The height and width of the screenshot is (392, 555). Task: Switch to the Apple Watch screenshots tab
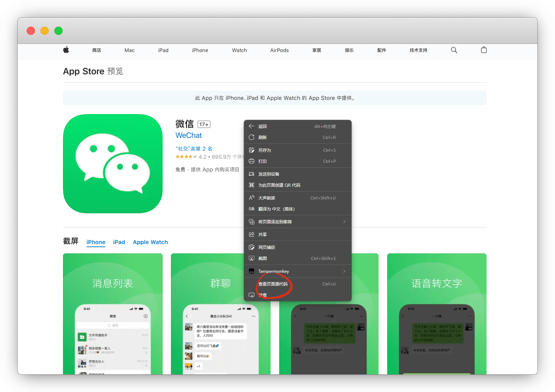point(150,242)
